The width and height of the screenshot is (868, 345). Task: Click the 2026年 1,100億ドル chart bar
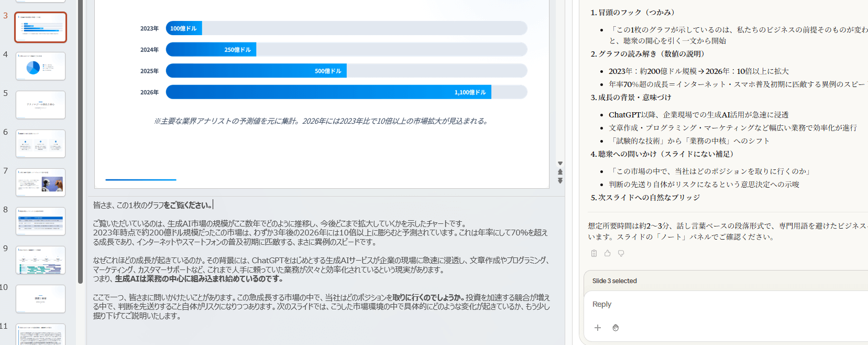328,92
